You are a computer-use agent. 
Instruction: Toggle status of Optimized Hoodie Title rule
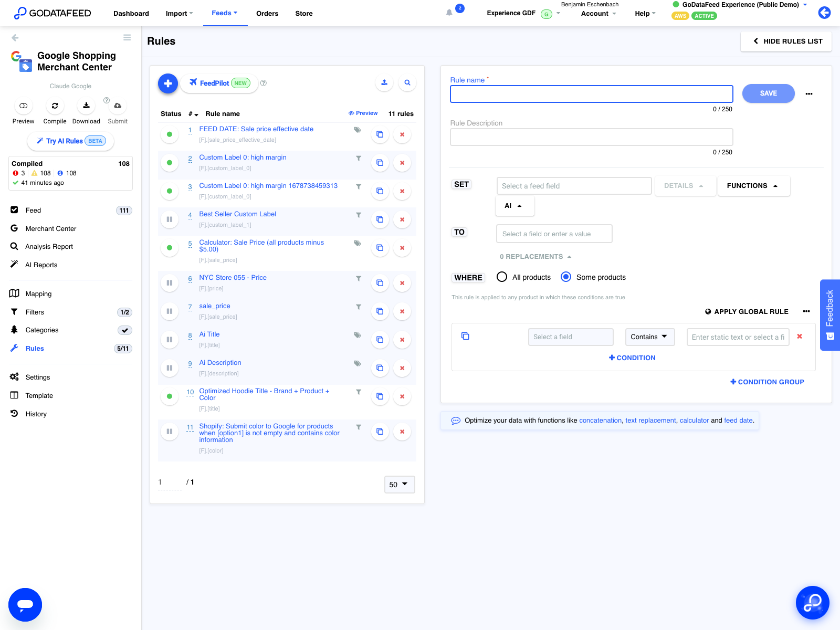[x=170, y=396]
